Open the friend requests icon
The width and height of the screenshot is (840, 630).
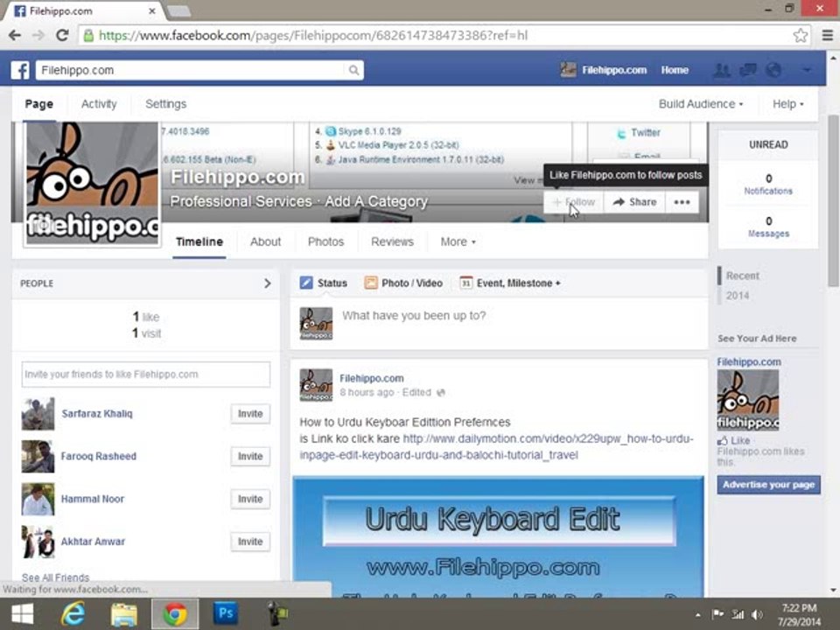click(x=722, y=70)
